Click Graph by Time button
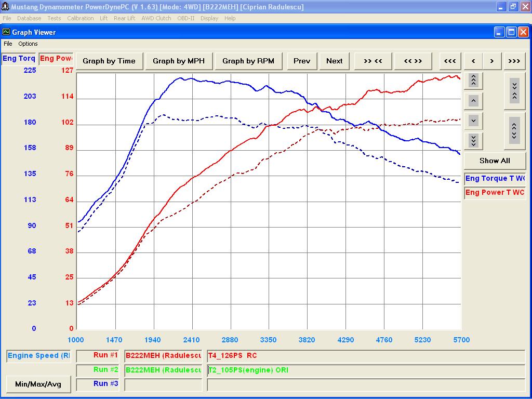The height and width of the screenshot is (399, 532). 109,61
